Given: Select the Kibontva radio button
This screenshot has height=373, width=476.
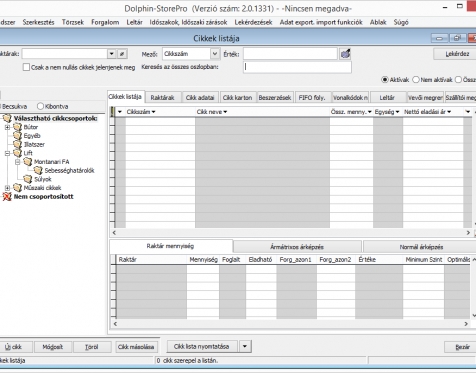Looking at the screenshot, I should click(40, 106).
